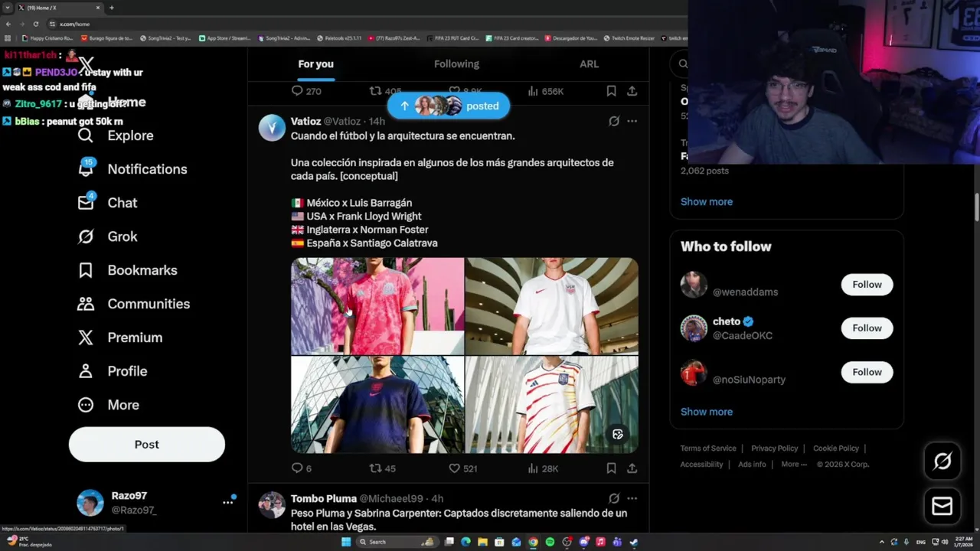
Task: Open the Accessibility footer link
Action: tap(701, 465)
